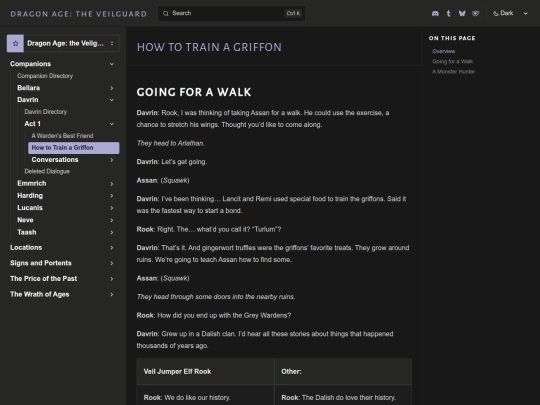This screenshot has width=540, height=405.
Task: Open the Harding section
Action: [30, 196]
